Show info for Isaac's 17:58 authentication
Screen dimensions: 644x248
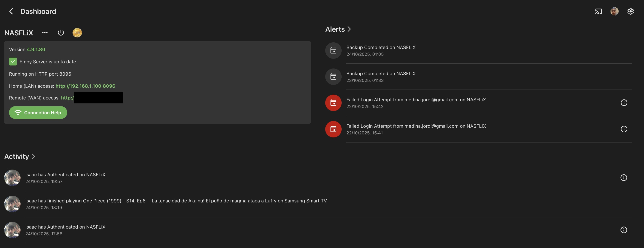pyautogui.click(x=623, y=230)
